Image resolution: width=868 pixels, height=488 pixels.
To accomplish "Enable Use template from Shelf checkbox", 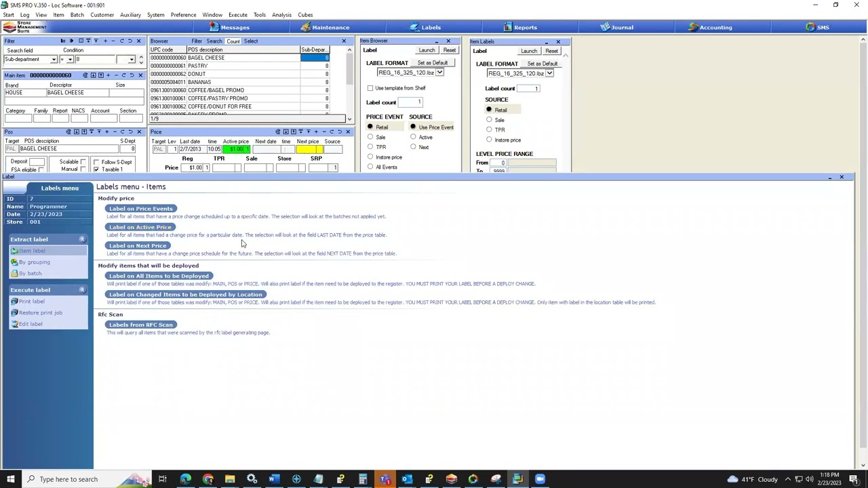I will 370,88.
